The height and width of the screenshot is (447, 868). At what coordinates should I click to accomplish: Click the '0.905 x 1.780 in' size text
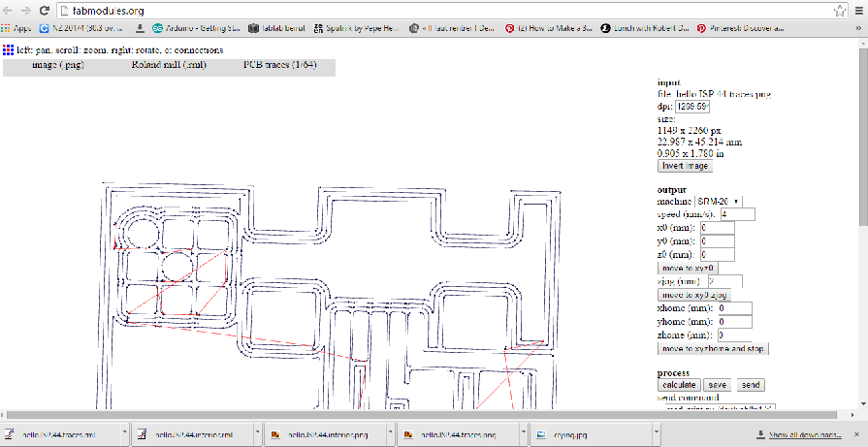tap(691, 153)
